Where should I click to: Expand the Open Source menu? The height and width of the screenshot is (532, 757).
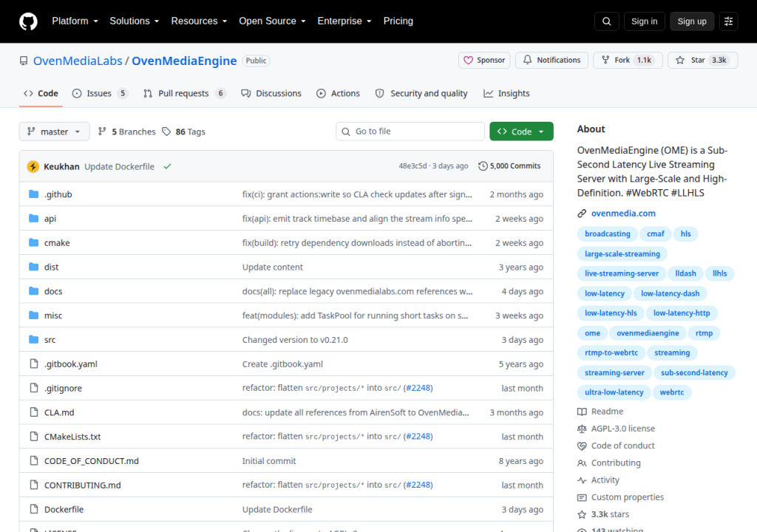click(x=272, y=21)
